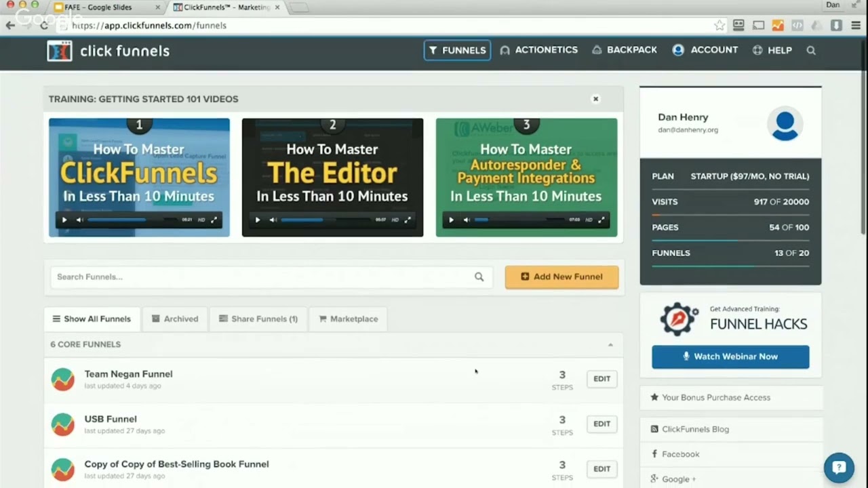Screen dimensions: 868x488
Task: Collapse the 6 Core Funnels section
Action: click(610, 345)
